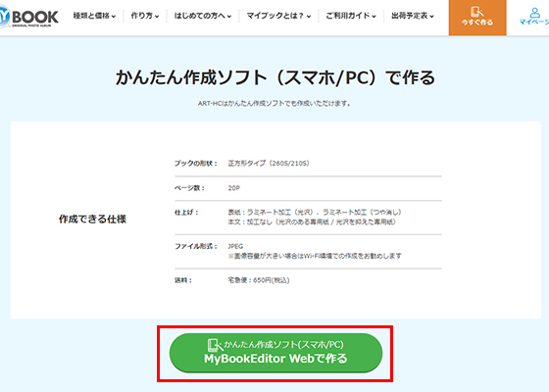Click the page heading かんたん作成ソフト（スマホ/PC）で作る
The image size is (549, 392).
pyautogui.click(x=275, y=77)
